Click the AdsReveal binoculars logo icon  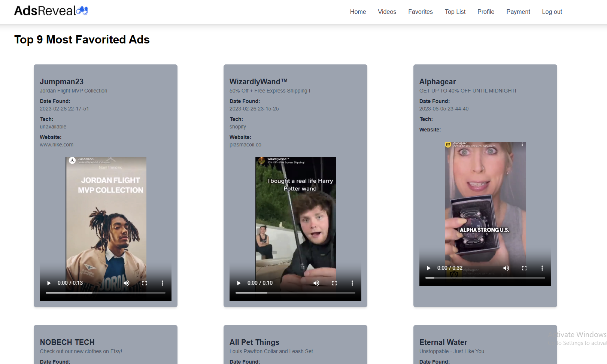click(82, 10)
